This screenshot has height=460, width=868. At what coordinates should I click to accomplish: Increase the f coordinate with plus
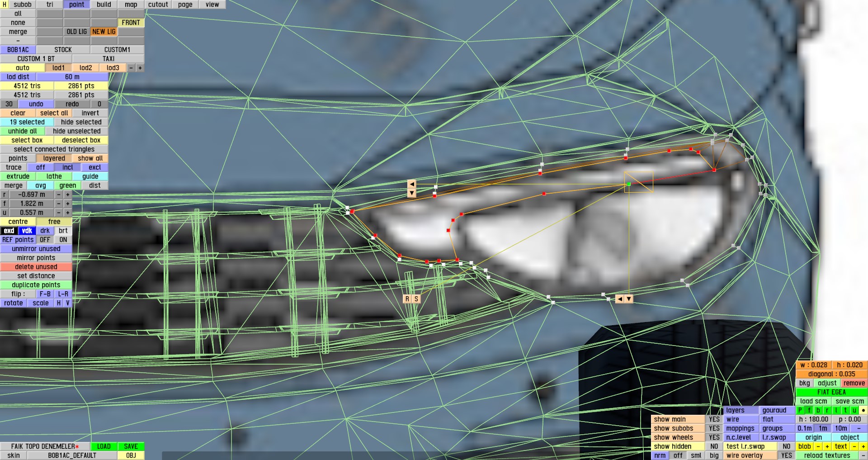tap(68, 204)
